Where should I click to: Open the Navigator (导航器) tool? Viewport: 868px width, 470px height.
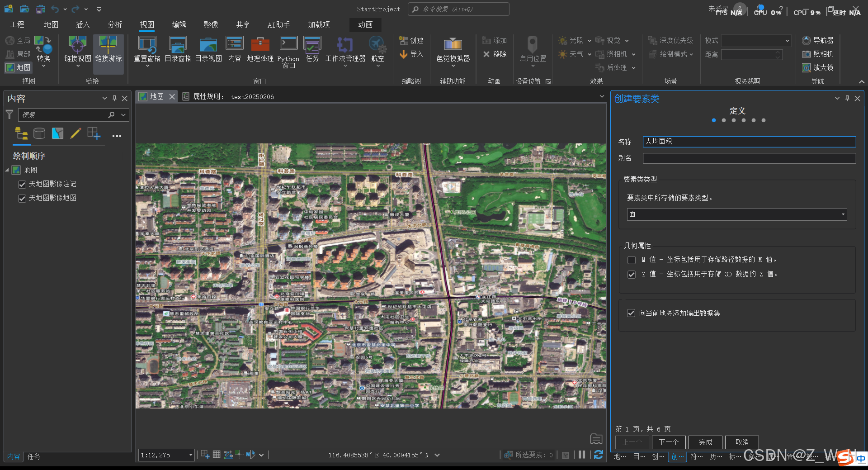point(817,41)
